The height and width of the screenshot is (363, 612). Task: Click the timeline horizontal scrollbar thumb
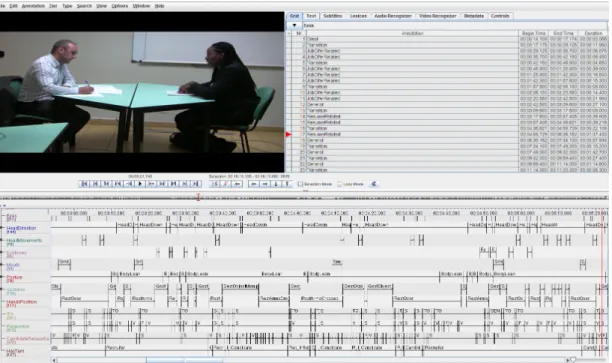coord(184,360)
